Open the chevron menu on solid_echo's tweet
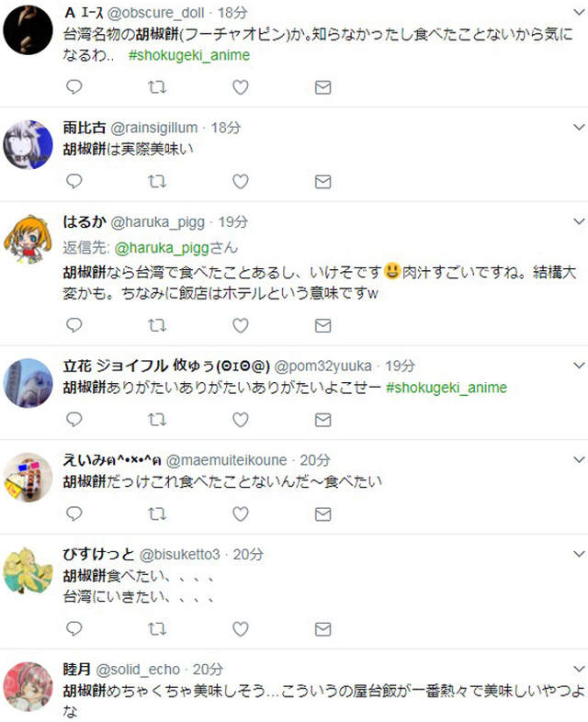The height and width of the screenshot is (722, 588). coord(578,670)
